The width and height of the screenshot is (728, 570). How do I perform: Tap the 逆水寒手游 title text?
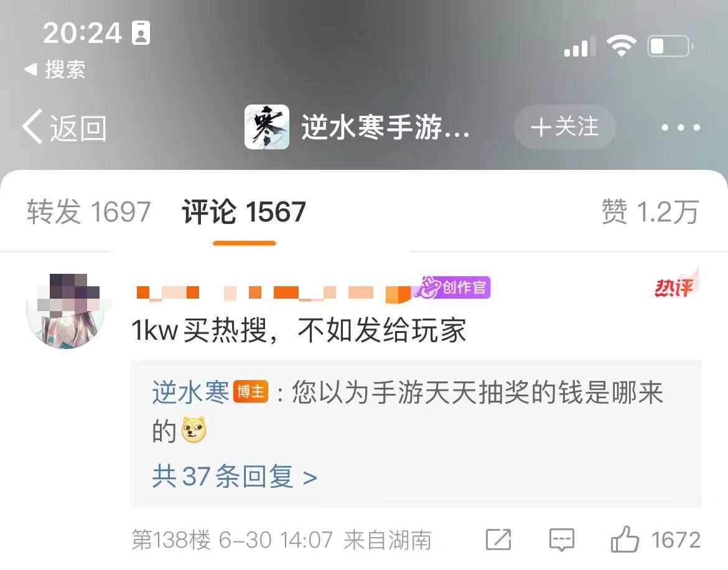[x=385, y=127]
